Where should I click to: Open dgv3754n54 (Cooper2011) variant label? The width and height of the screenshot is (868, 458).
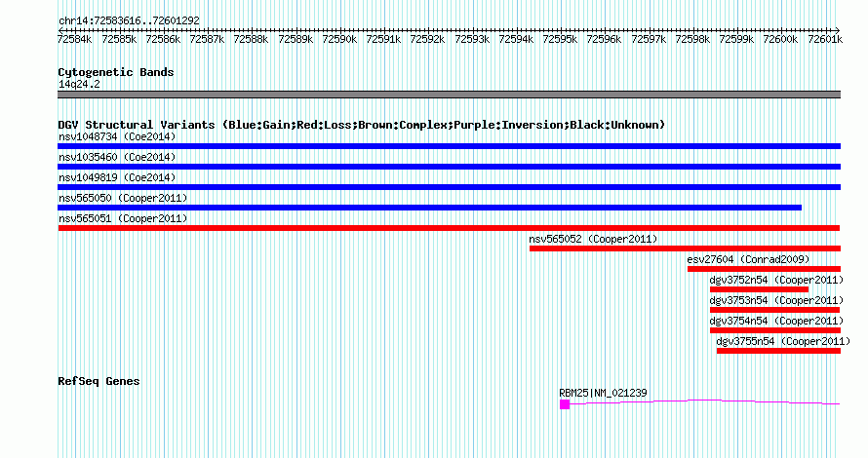776,321
